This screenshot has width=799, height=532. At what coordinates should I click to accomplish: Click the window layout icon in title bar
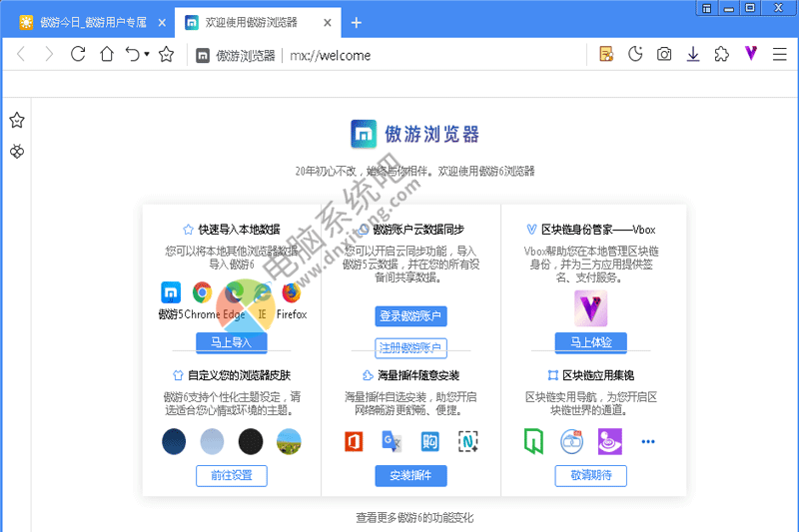(x=706, y=8)
